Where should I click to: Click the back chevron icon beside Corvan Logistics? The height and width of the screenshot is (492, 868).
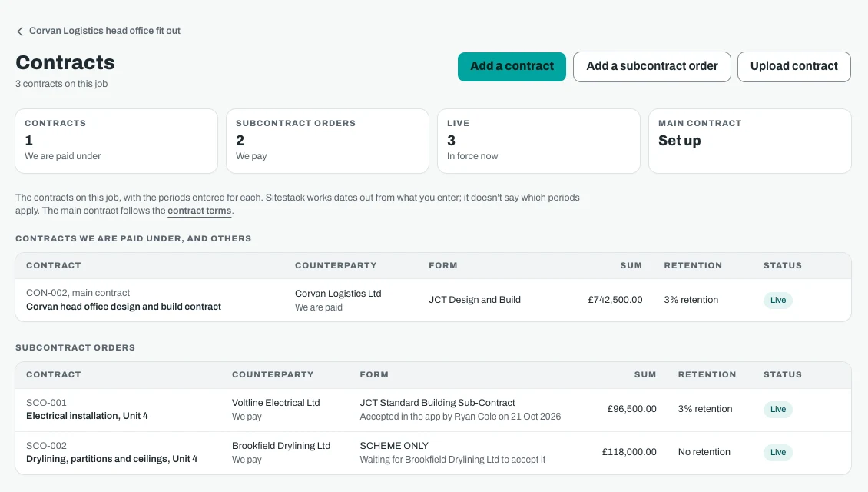[20, 31]
